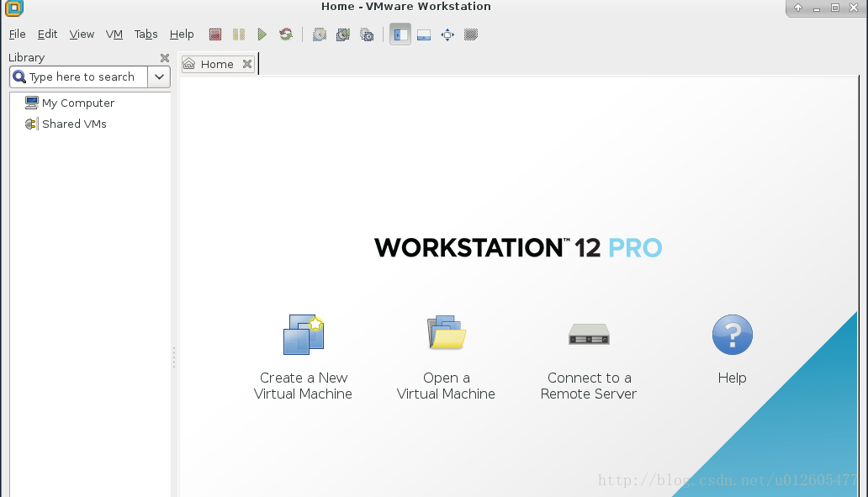Select Shared VMs in the Library tree
The height and width of the screenshot is (497, 868).
[66, 124]
